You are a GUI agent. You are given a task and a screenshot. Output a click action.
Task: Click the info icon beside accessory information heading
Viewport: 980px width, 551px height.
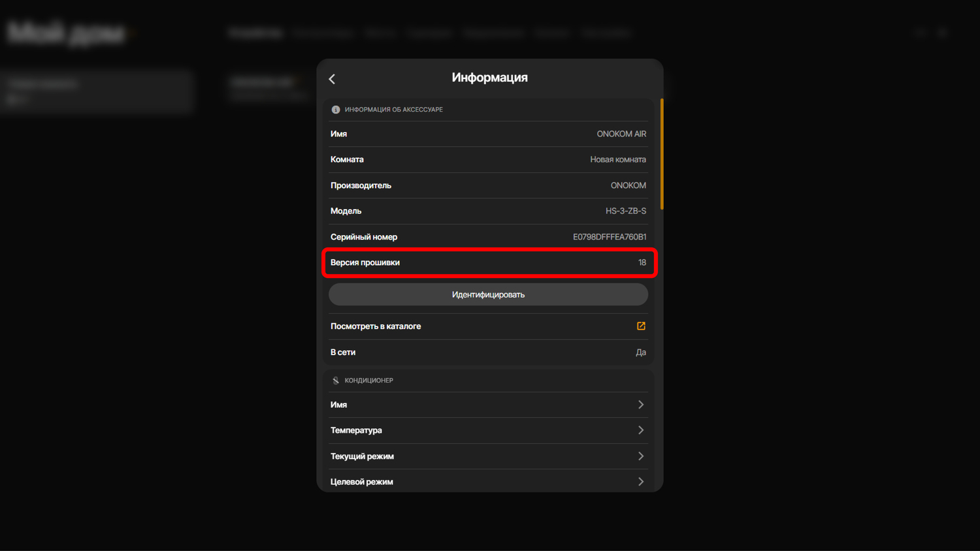pos(336,110)
